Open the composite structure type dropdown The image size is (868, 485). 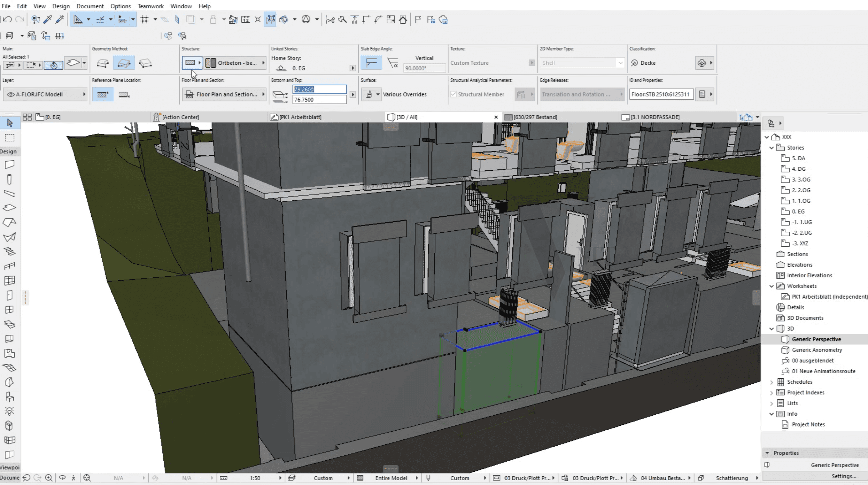point(192,63)
